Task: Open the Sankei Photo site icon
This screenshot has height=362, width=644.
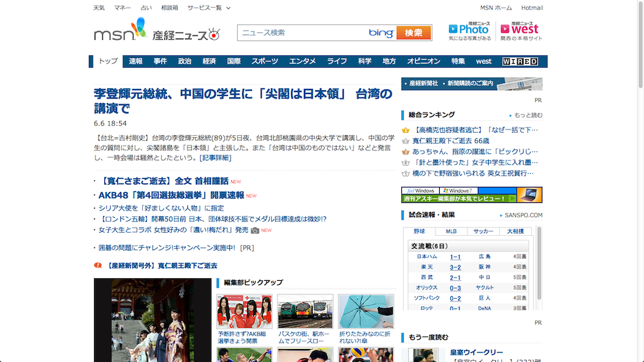Action: coord(470,30)
